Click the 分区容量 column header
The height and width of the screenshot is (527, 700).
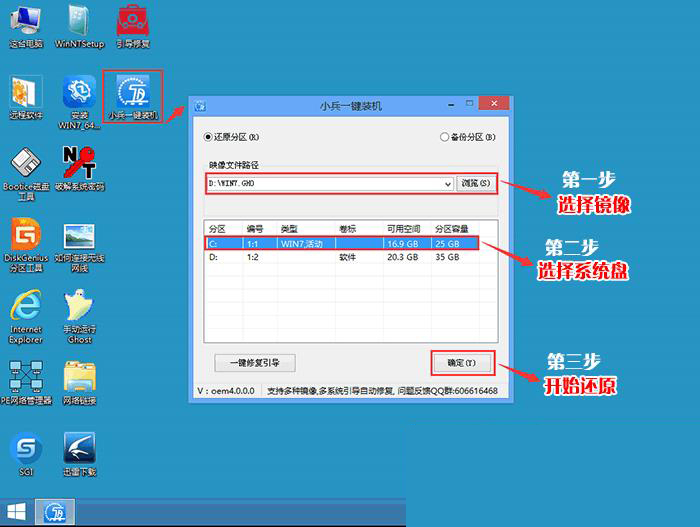[454, 229]
